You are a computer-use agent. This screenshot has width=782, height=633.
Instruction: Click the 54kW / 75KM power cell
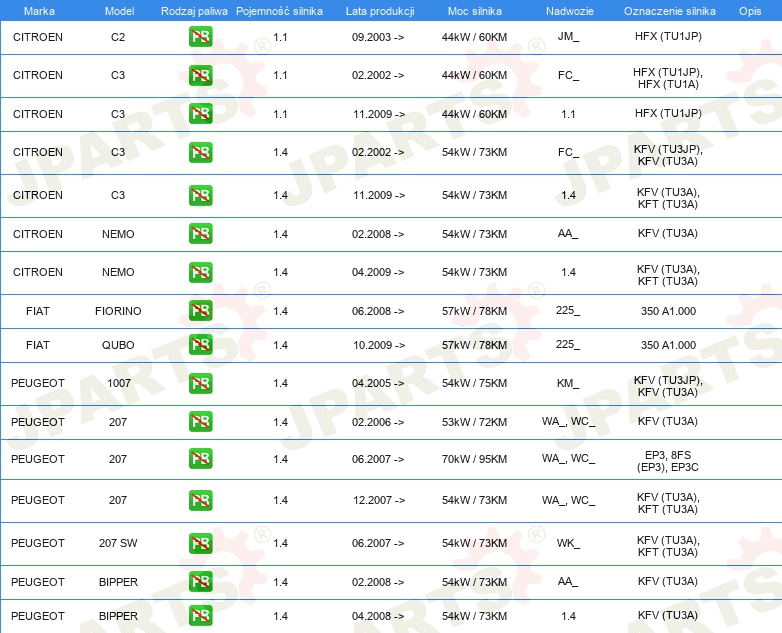pyautogui.click(x=474, y=383)
